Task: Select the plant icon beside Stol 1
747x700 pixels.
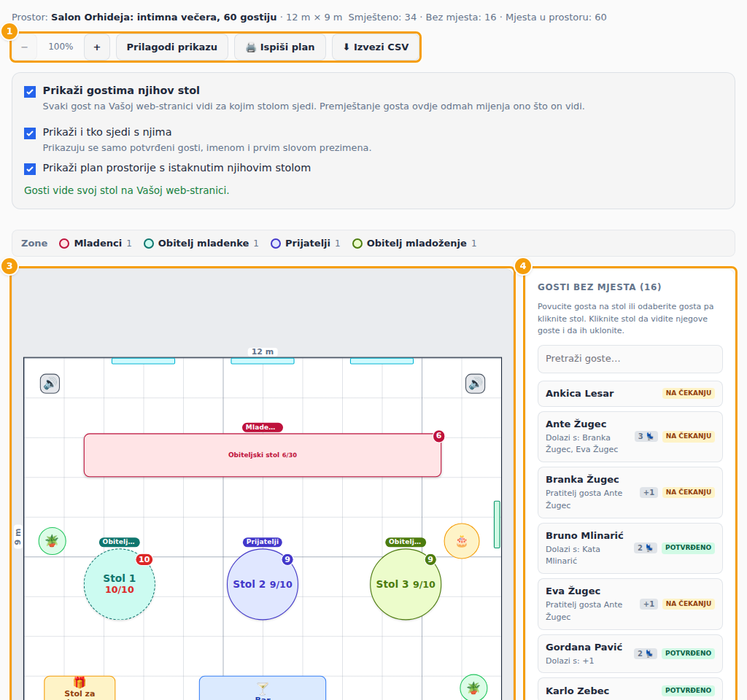Action: pyautogui.click(x=52, y=541)
